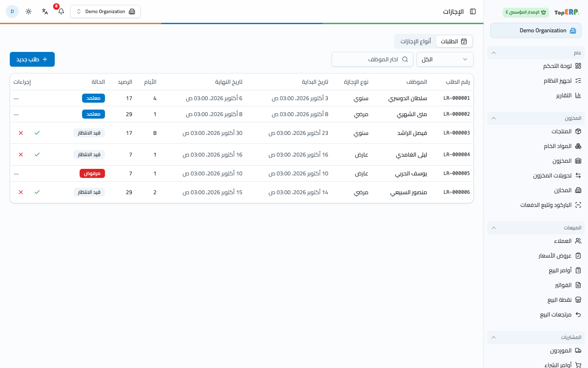This screenshot has height=368, width=588.
Task: Click the الإصدار المؤسسي edition badge
Action: [526, 12]
